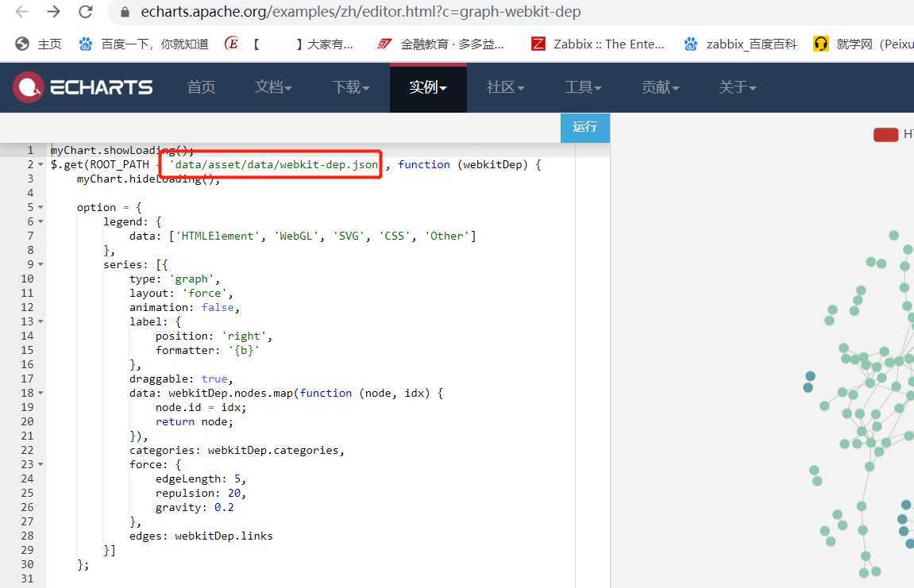Click repulsion value 20
The width and height of the screenshot is (914, 588).
(233, 493)
